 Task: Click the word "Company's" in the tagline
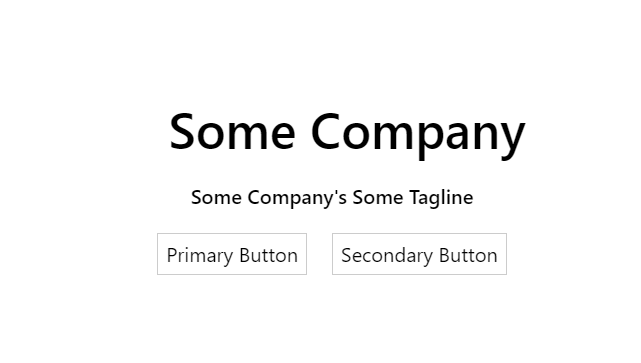click(x=297, y=198)
